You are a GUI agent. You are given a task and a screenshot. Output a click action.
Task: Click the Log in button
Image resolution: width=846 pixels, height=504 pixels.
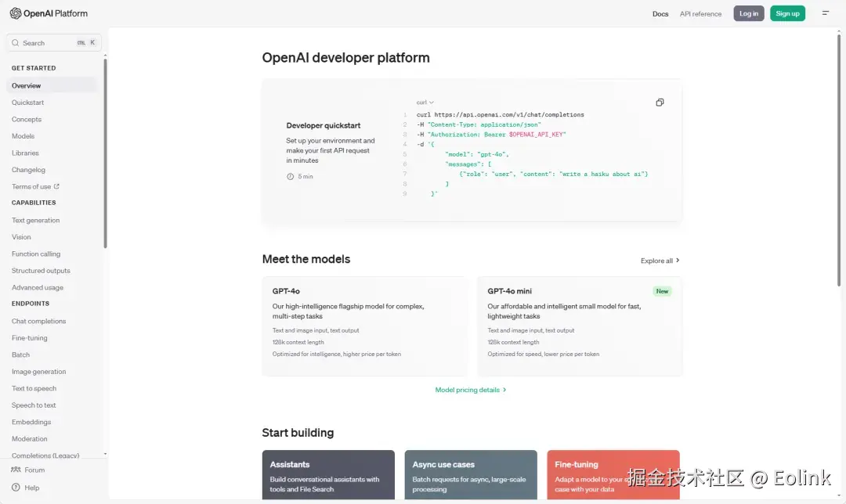click(749, 13)
